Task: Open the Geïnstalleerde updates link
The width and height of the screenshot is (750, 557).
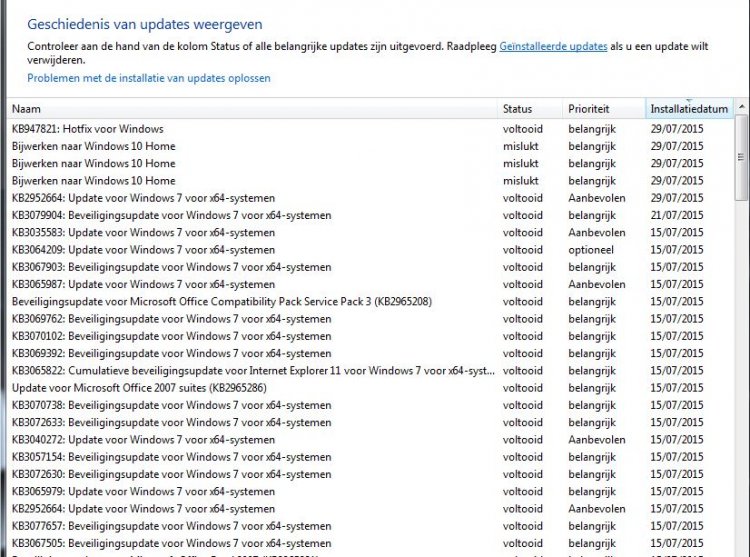Action: click(x=552, y=47)
